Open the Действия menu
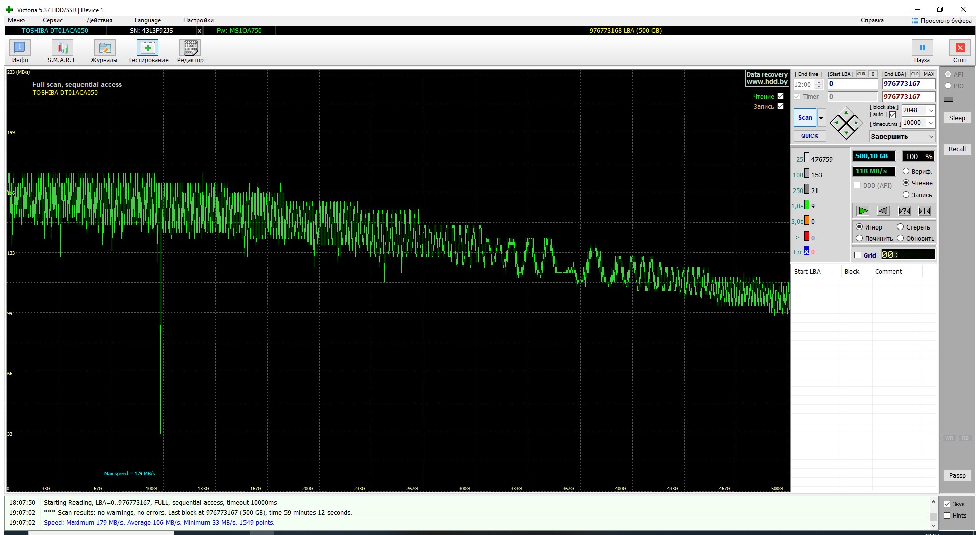Image resolution: width=980 pixels, height=535 pixels. 99,20
